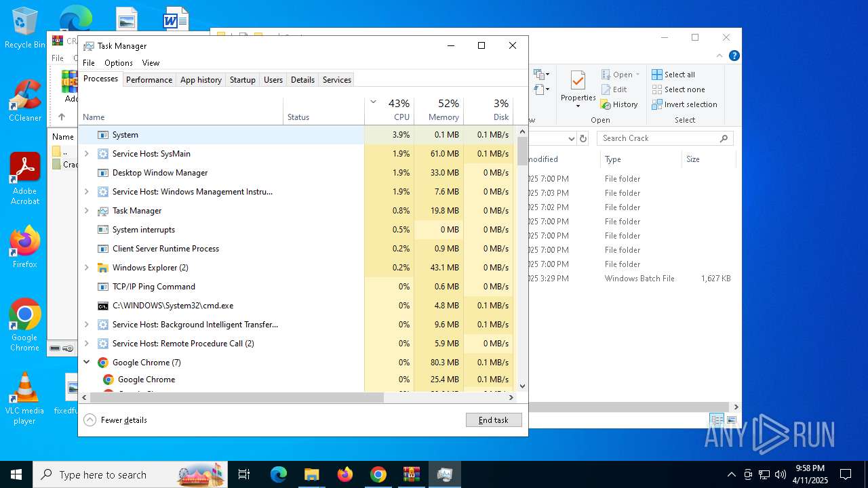
Task: Collapse the Explorer ribbon with the chevron
Action: (x=719, y=56)
